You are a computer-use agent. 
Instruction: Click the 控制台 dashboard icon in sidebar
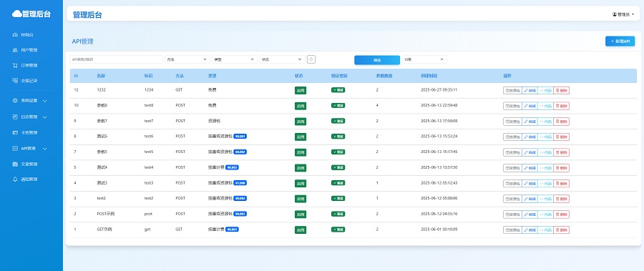click(x=15, y=35)
